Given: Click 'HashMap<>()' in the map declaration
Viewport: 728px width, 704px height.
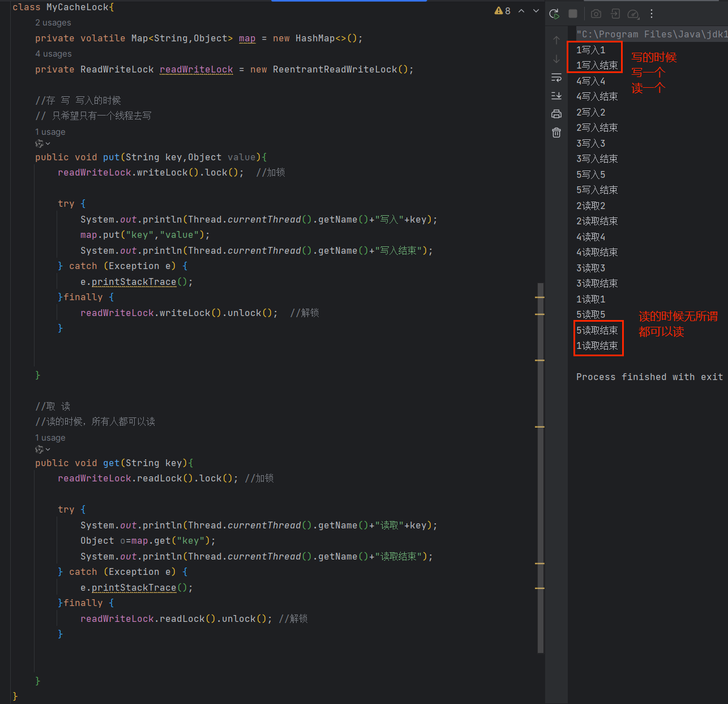Looking at the screenshot, I should click(x=327, y=39).
